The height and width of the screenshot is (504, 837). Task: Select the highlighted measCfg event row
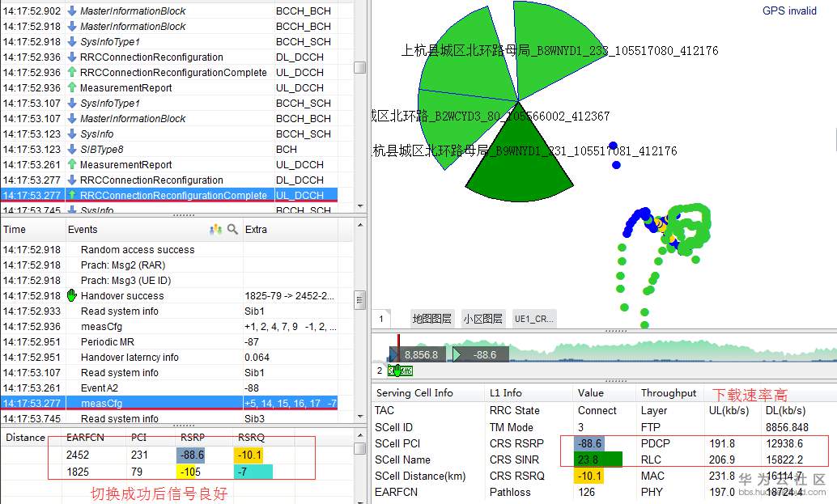click(x=169, y=403)
